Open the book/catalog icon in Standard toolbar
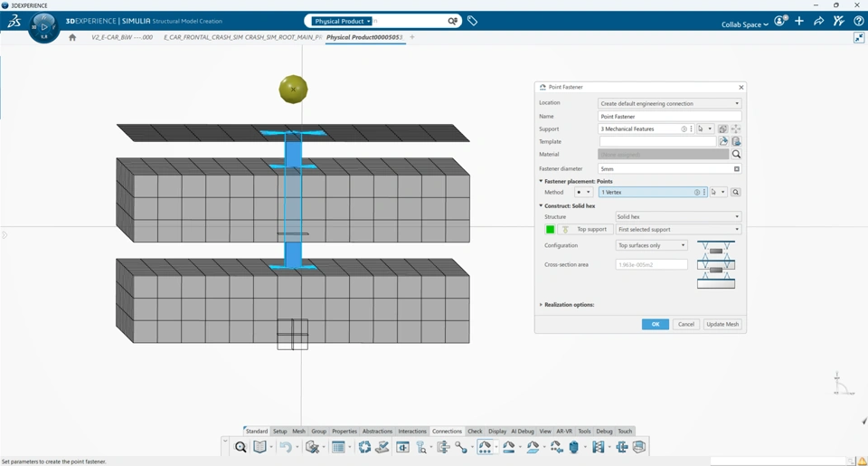Viewport: 868px width, 466px height. (259, 447)
